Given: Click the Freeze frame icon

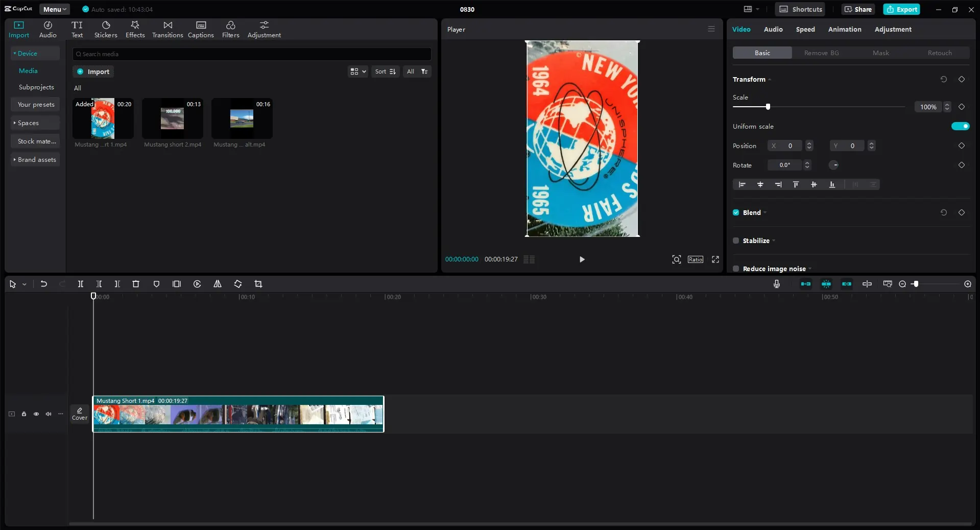Looking at the screenshot, I should pyautogui.click(x=177, y=284).
